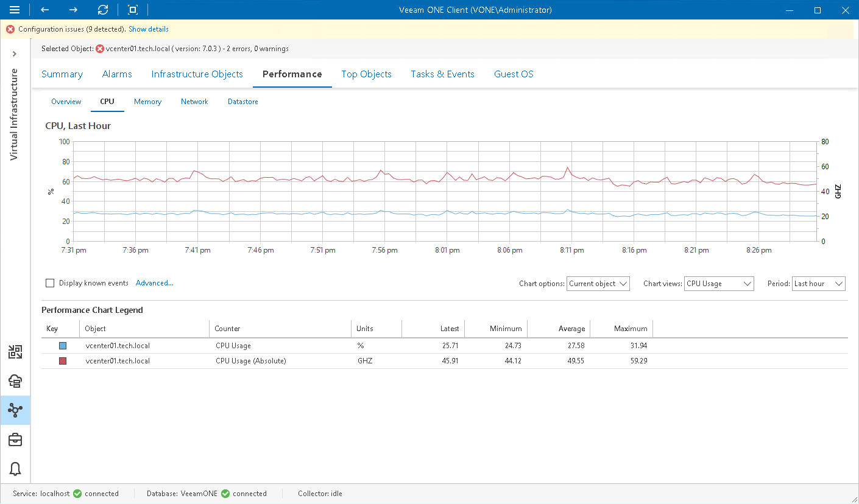Open the Top Objects tab
The height and width of the screenshot is (504, 859).
pyautogui.click(x=366, y=74)
